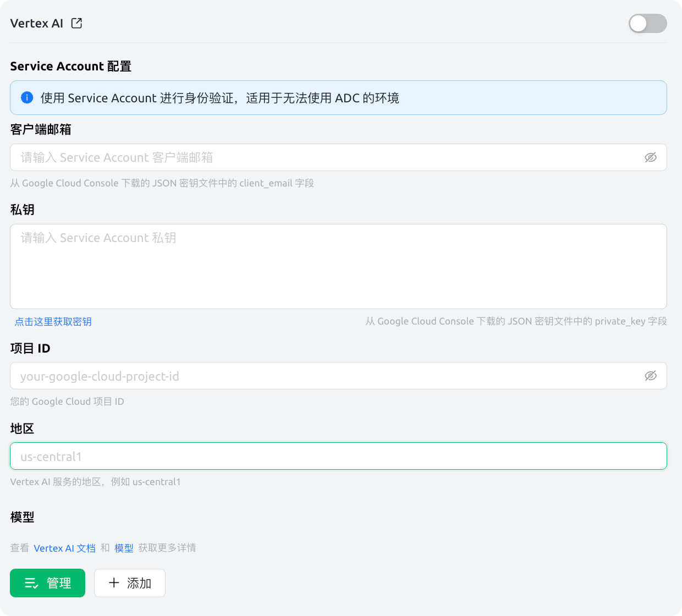Click the Vertex AI 服务的地区 hint text
The height and width of the screenshot is (616, 682).
[x=96, y=482]
